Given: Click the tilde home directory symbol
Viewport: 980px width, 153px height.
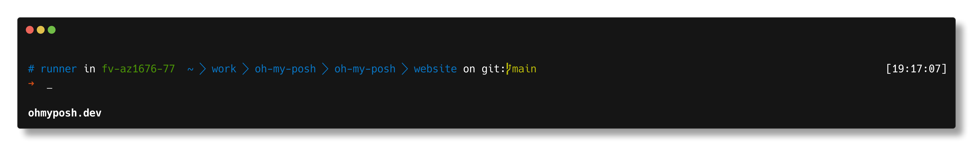Looking at the screenshot, I should [190, 69].
